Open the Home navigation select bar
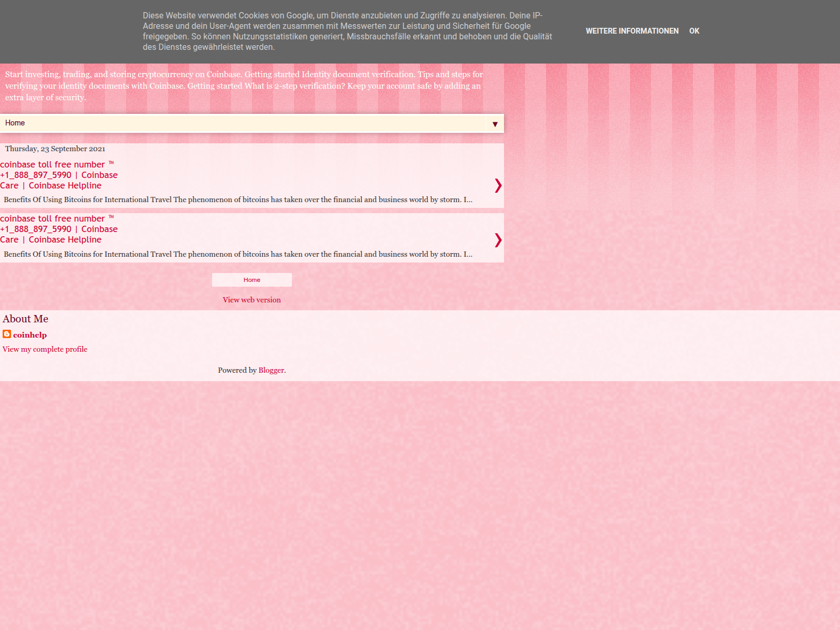Screen dimensions: 840x630 [252, 123]
